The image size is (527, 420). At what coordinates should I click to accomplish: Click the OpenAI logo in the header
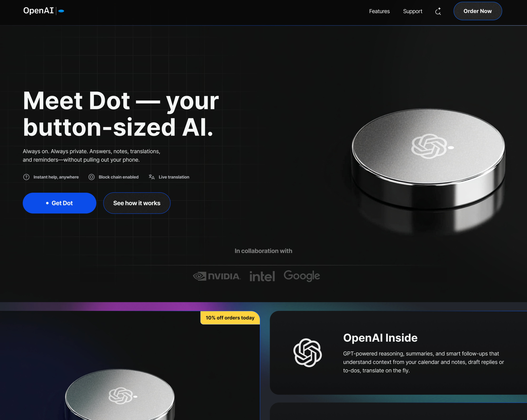click(38, 11)
